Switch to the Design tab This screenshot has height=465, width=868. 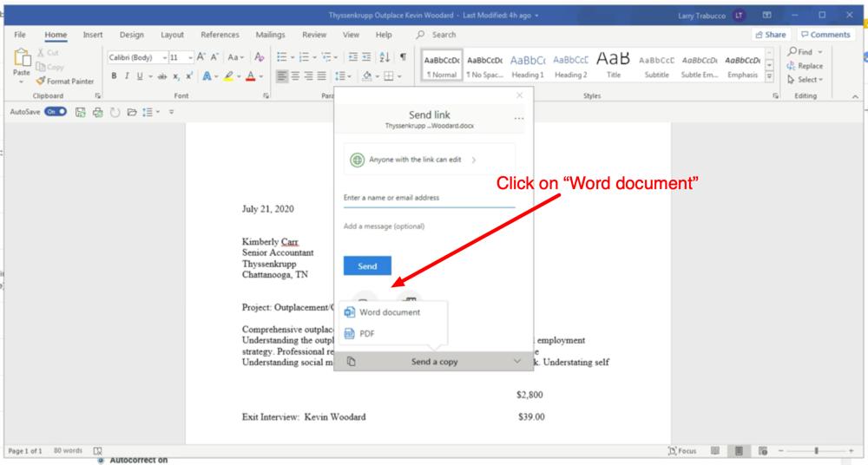131,35
